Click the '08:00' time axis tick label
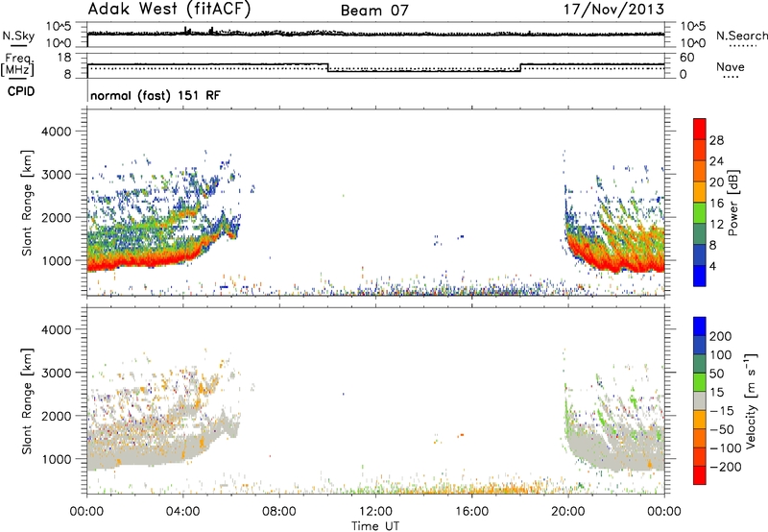 click(x=279, y=512)
